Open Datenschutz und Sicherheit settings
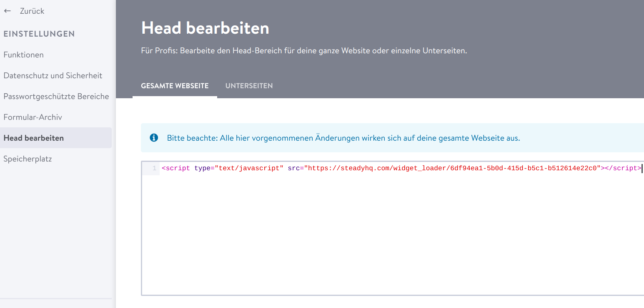This screenshot has width=644, height=308. click(x=53, y=76)
